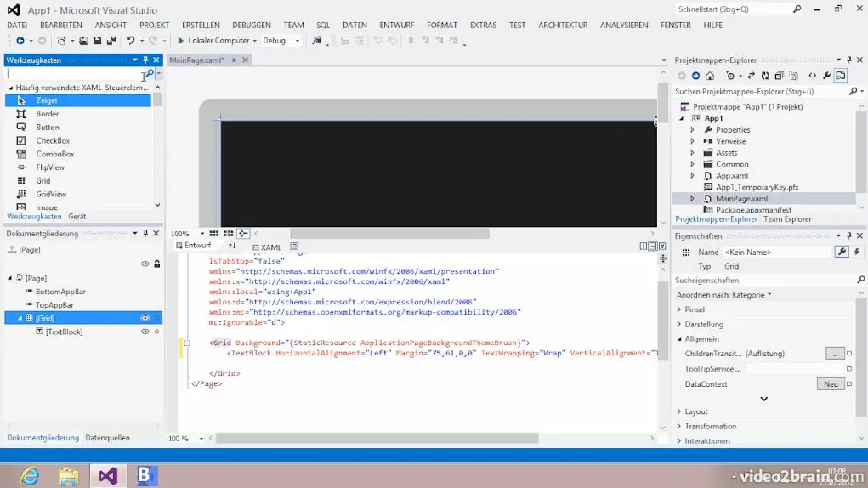Expand the Assets folder node
The height and width of the screenshot is (488, 868).
692,153
